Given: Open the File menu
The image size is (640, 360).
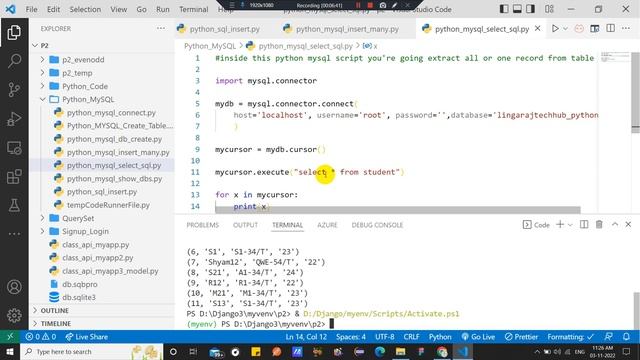Looking at the screenshot, I should click(x=31, y=9).
